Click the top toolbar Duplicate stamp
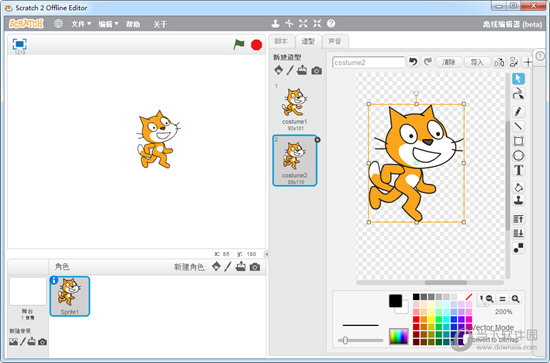550x363 pixels. [x=276, y=23]
